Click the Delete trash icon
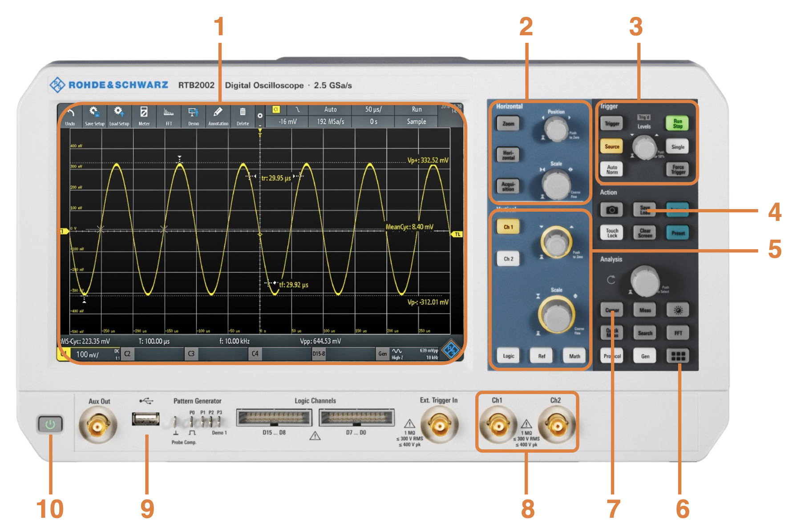The image size is (801, 532). point(243,117)
